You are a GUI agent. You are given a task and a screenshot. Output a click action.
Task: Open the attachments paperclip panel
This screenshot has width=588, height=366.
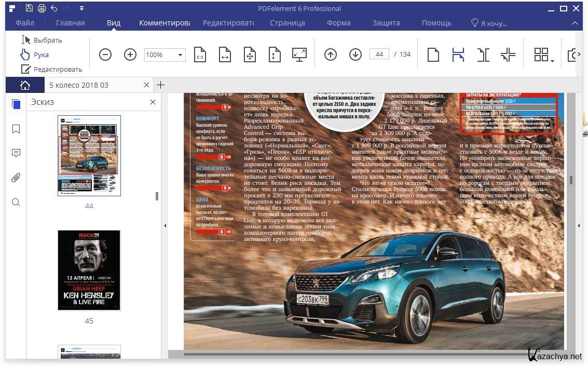click(x=16, y=178)
